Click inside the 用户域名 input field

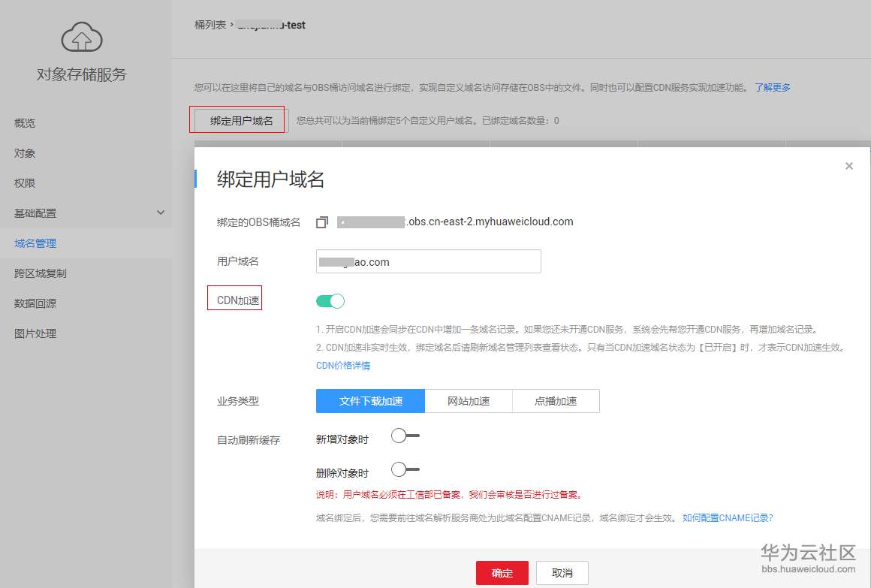click(x=428, y=261)
